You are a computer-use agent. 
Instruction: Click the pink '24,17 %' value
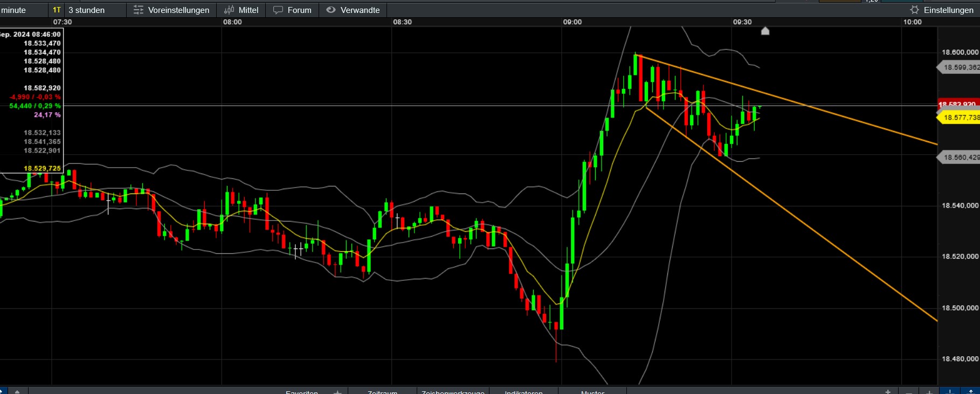47,115
